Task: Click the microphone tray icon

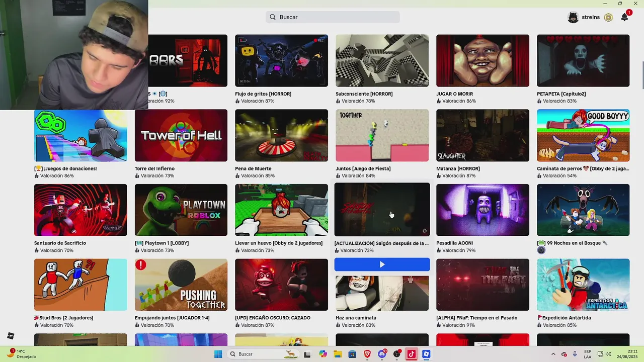Action: [575, 354]
